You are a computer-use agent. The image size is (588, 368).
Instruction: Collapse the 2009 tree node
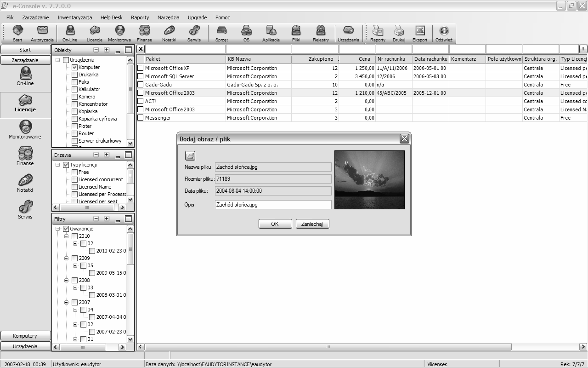point(66,258)
